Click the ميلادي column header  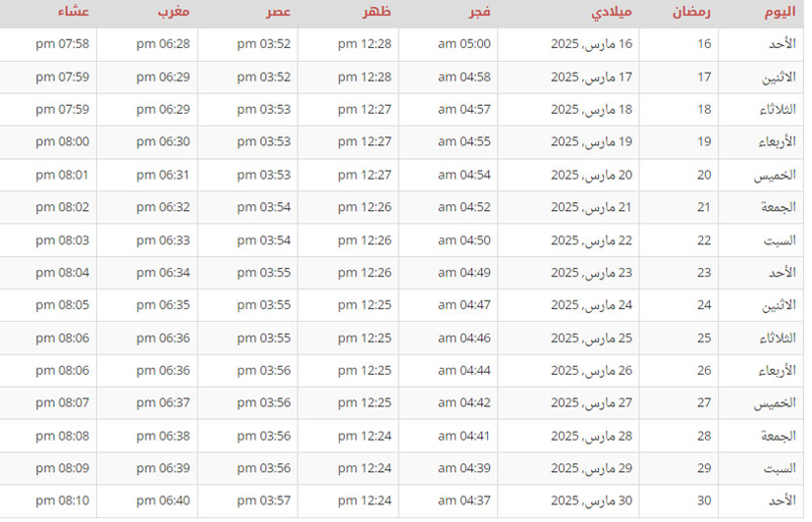(x=613, y=13)
